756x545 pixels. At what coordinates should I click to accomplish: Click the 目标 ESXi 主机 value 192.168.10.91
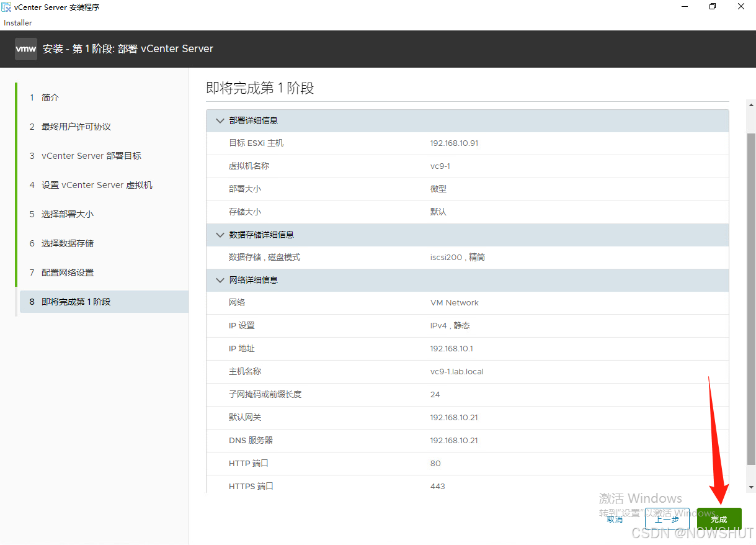454,143
